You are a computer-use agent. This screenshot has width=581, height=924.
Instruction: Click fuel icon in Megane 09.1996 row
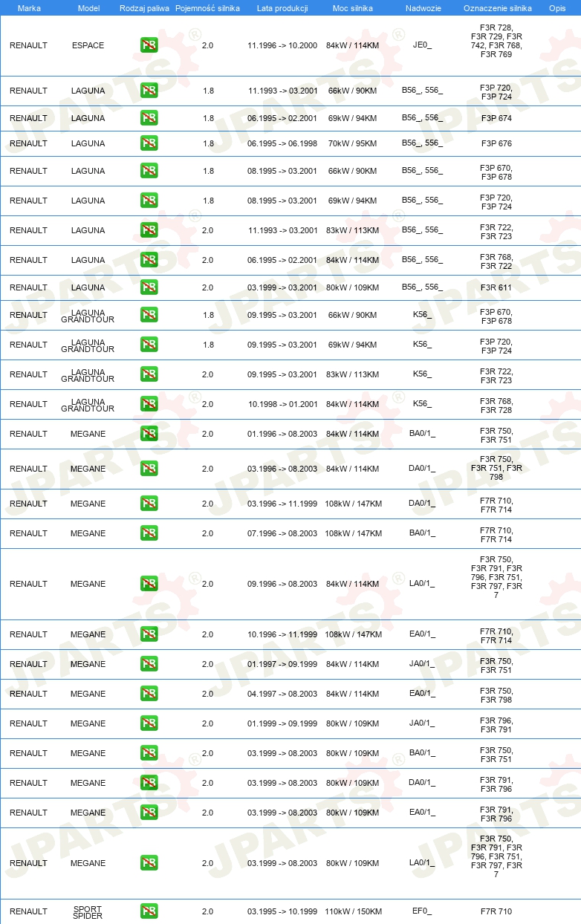pos(149,584)
